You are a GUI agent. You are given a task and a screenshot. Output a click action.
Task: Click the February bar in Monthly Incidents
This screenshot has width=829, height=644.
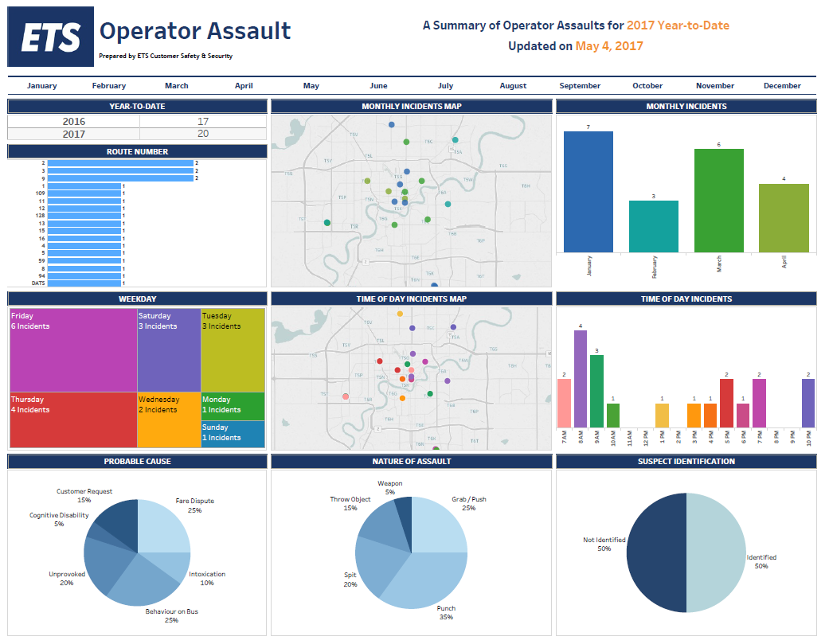[654, 226]
